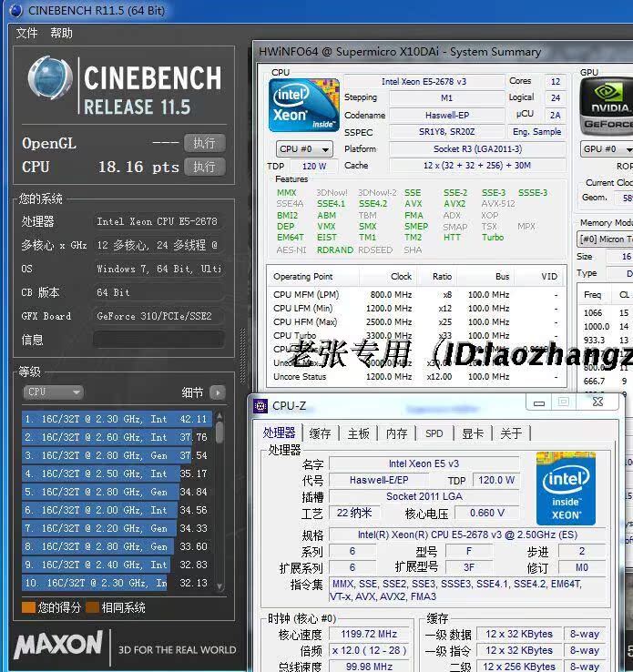Click the GFX Board field GeForce 310
The height and width of the screenshot is (672, 633).
(x=158, y=316)
